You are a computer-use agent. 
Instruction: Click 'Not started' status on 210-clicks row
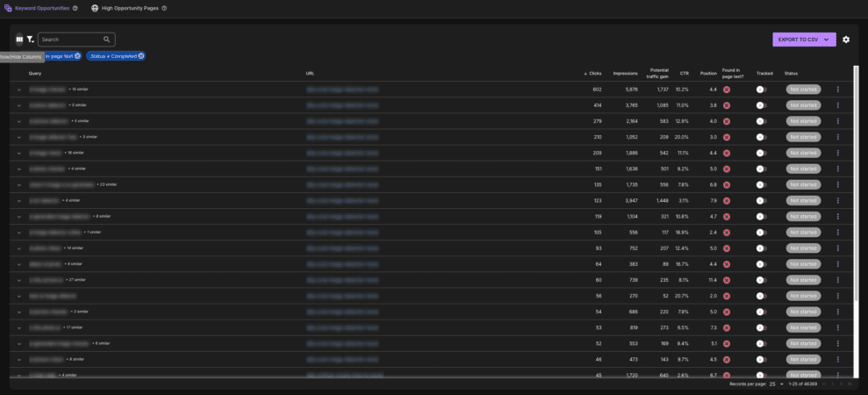(803, 137)
